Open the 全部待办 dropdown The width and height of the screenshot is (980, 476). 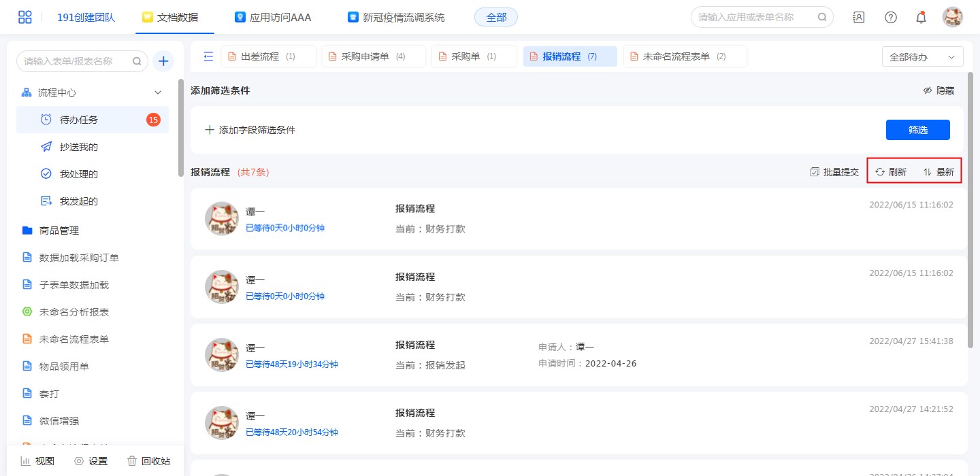tap(922, 57)
